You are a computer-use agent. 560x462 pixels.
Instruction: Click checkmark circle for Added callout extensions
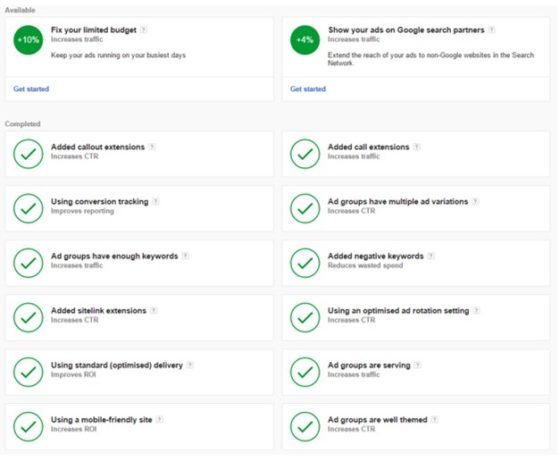tap(28, 154)
